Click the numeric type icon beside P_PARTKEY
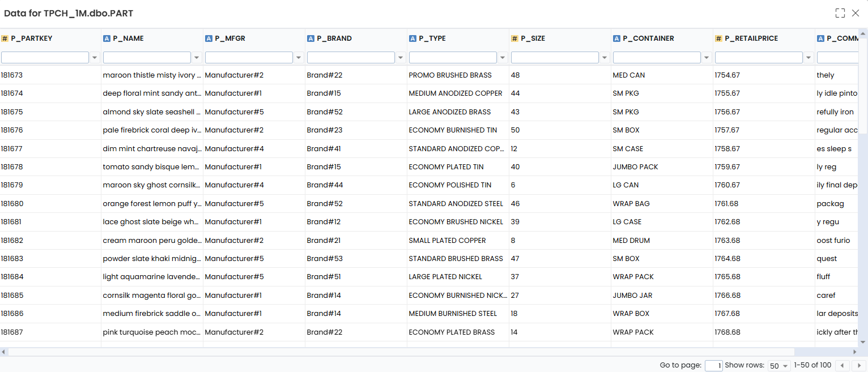The width and height of the screenshot is (868, 372). tap(5, 39)
